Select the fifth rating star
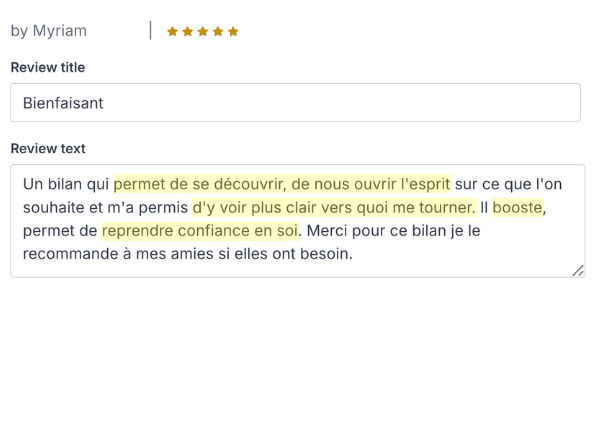The width and height of the screenshot is (600, 423). (x=233, y=31)
